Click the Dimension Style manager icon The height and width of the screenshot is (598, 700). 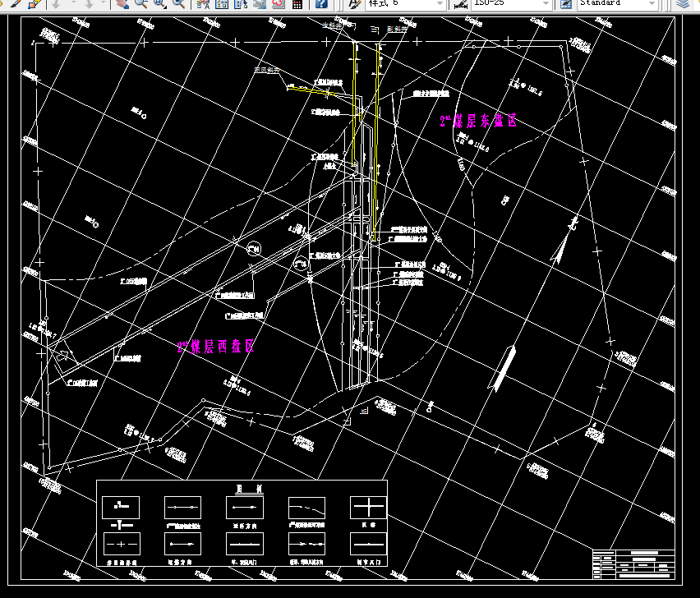point(461,3)
